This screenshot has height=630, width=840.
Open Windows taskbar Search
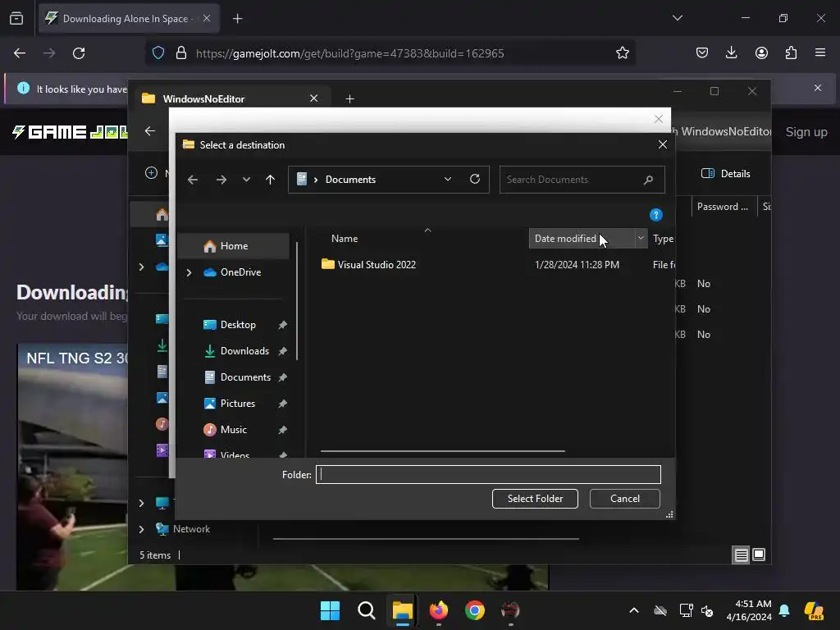[367, 610]
